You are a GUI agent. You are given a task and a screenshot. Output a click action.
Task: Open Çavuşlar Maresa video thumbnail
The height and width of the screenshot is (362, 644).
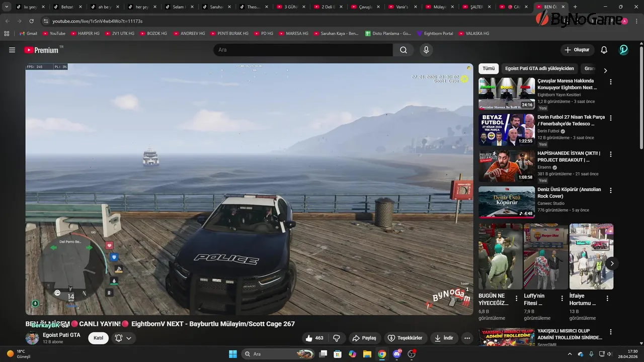pos(507,94)
